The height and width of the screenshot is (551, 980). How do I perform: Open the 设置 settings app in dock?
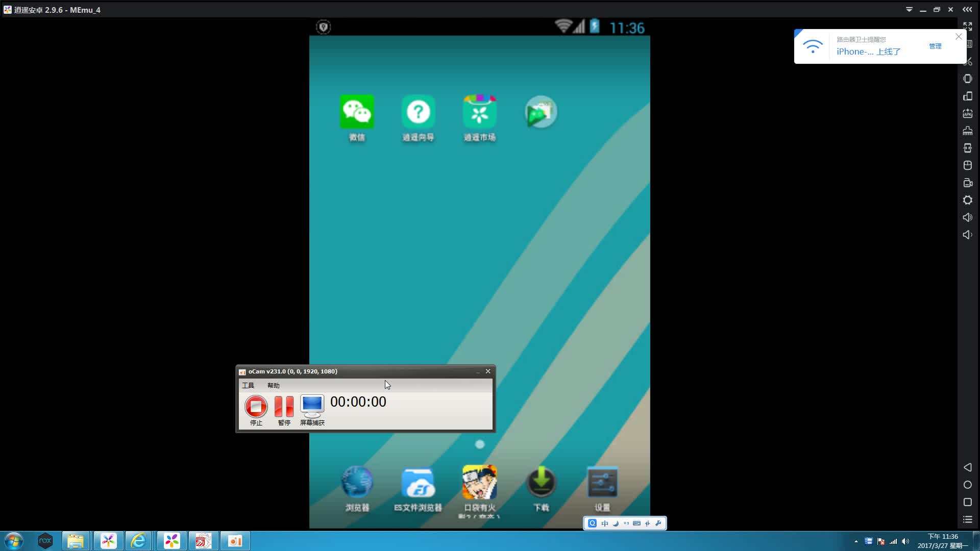tap(602, 482)
